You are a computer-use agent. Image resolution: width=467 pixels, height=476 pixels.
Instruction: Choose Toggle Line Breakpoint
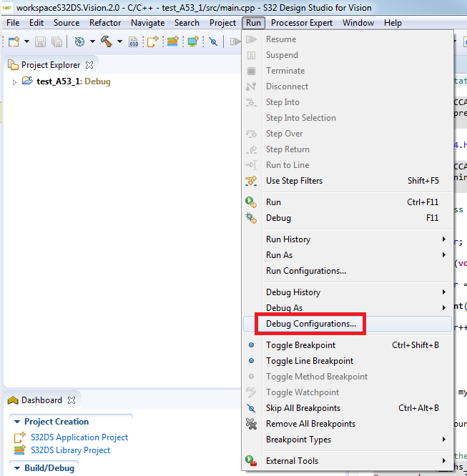coord(347,361)
